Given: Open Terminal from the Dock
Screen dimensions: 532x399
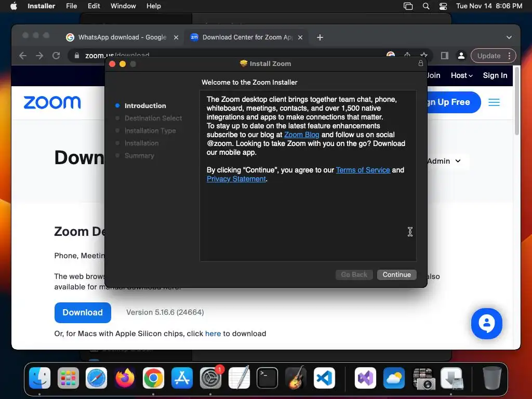Looking at the screenshot, I should coord(268,378).
